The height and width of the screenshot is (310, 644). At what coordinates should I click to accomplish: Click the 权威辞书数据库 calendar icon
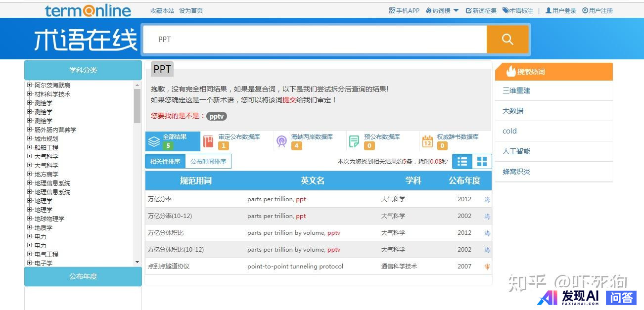427,141
